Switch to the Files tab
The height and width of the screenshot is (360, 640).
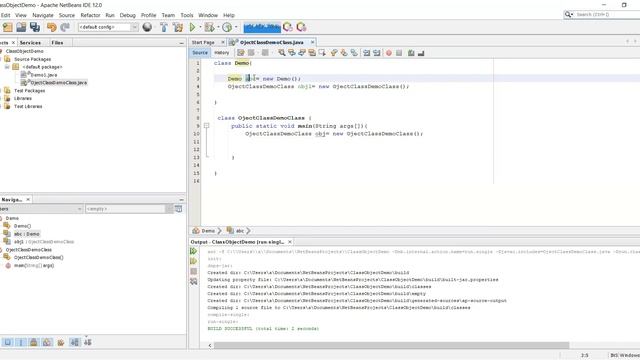pos(57,42)
